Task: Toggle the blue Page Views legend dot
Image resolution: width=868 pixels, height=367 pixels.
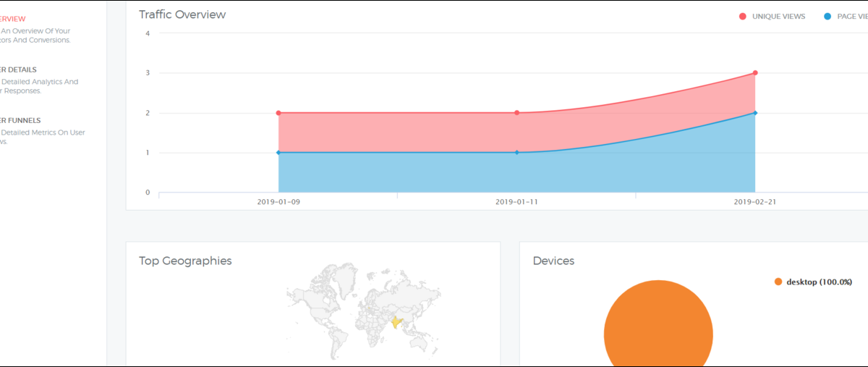Action: [x=827, y=17]
